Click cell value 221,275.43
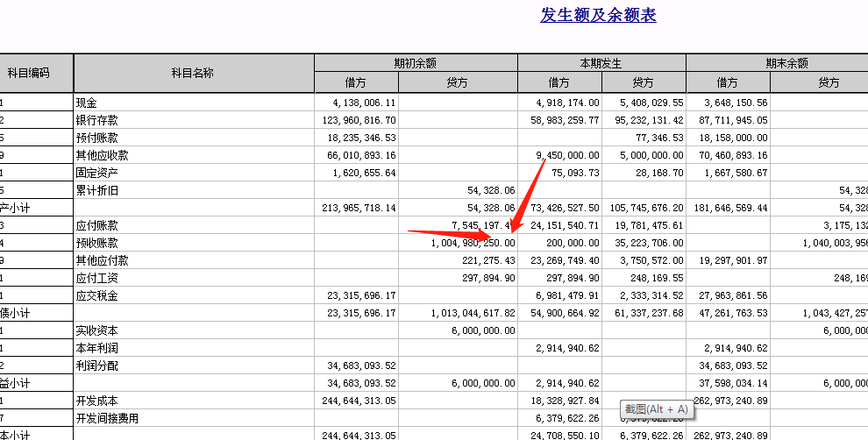 coord(489,260)
